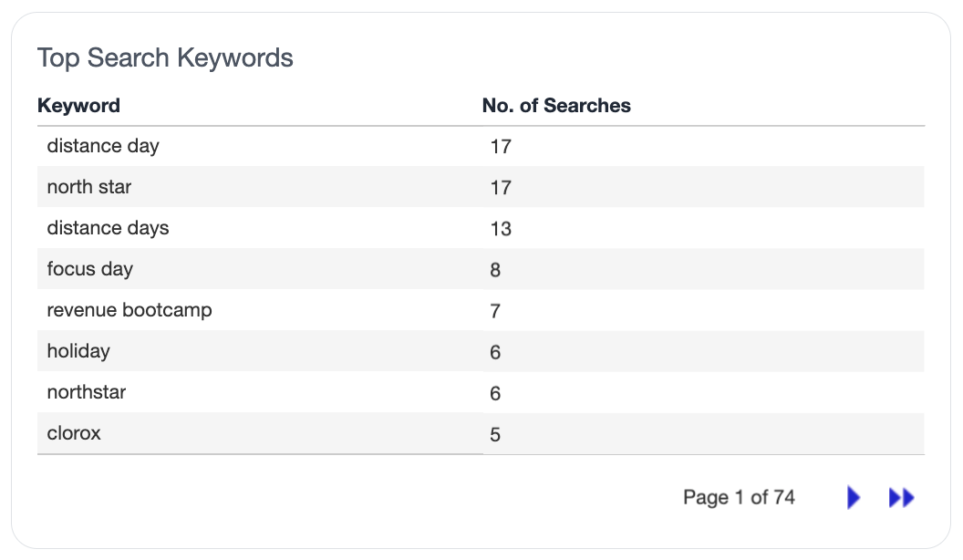Select the 'distance day' keyword row
The image size is (963, 560).
(481, 146)
